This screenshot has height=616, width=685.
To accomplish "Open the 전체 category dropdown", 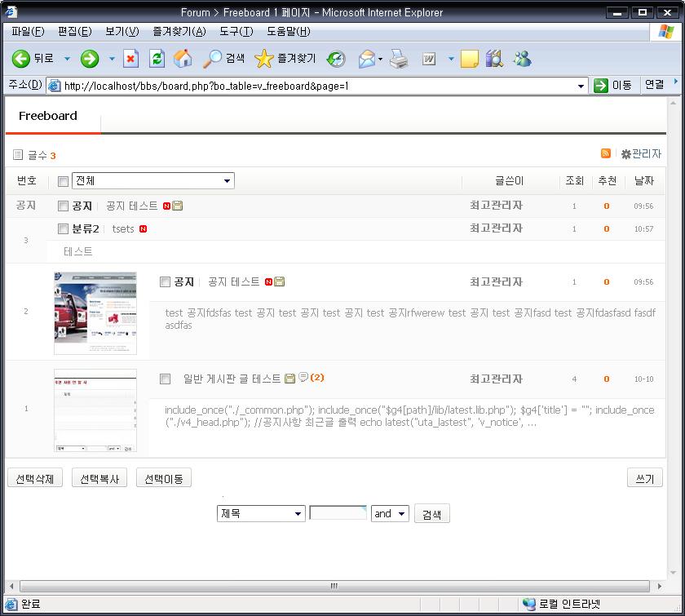I will pyautogui.click(x=153, y=181).
